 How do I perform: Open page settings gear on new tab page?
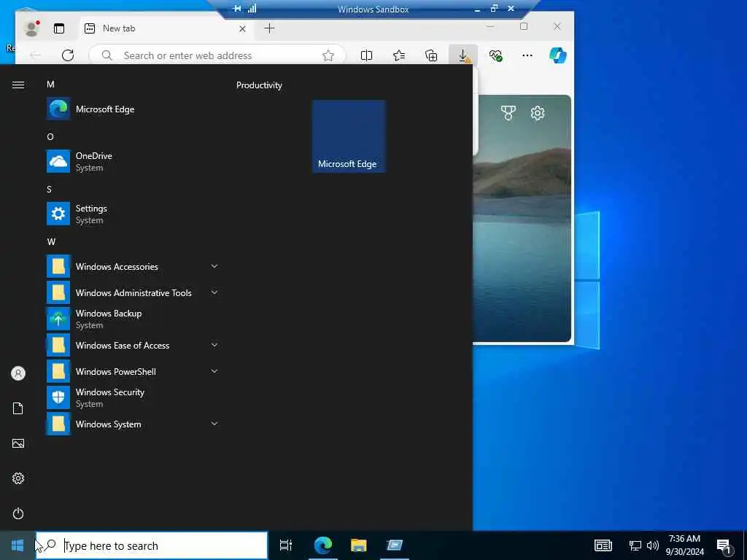pos(538,113)
